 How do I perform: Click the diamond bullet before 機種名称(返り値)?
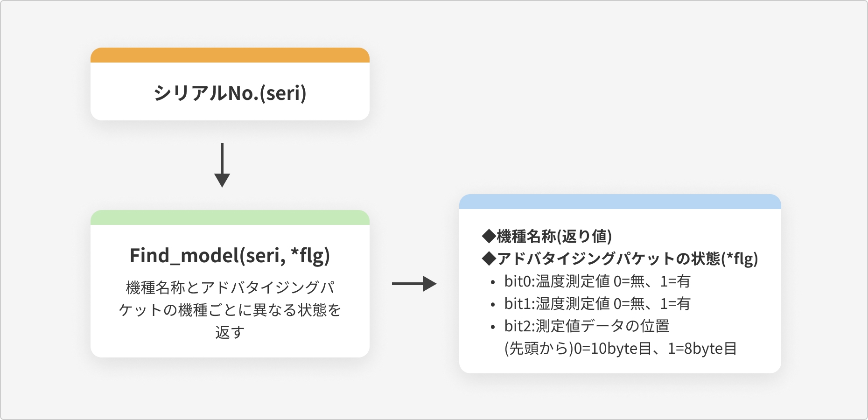pyautogui.click(x=489, y=236)
